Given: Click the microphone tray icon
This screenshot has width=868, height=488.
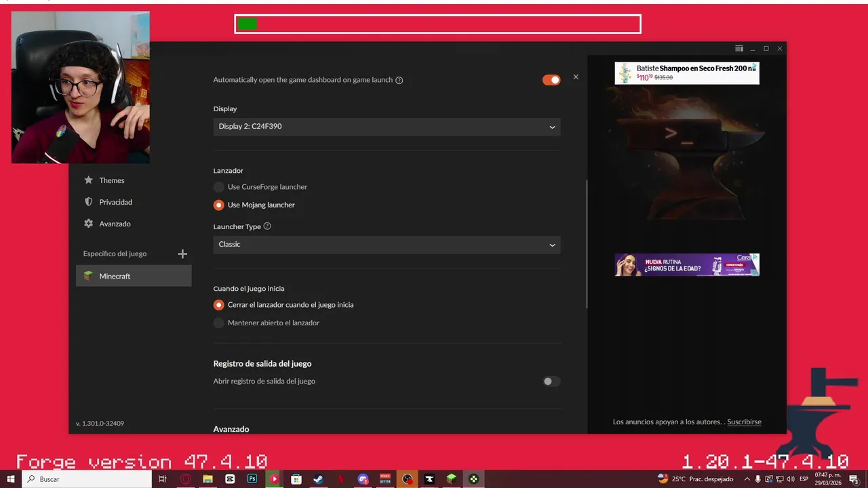Looking at the screenshot, I should point(758,479).
